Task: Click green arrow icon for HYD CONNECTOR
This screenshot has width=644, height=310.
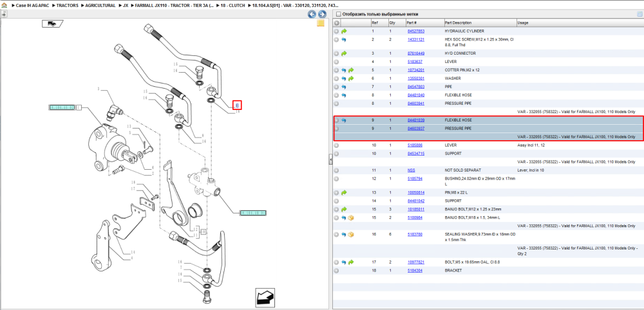Action: tap(344, 53)
